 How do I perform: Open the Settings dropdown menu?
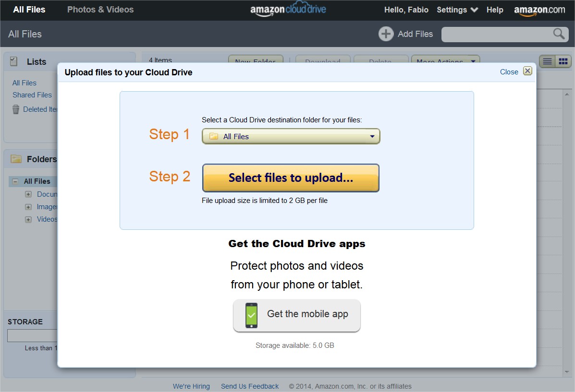pos(457,10)
